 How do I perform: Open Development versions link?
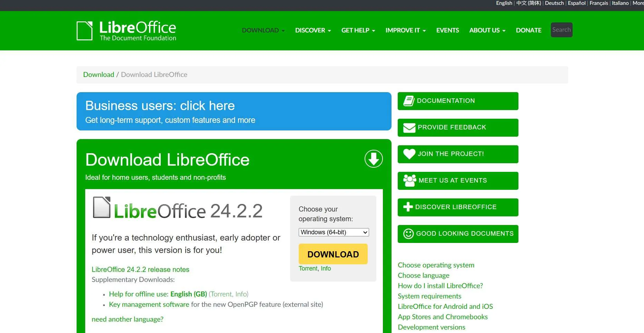click(432, 327)
